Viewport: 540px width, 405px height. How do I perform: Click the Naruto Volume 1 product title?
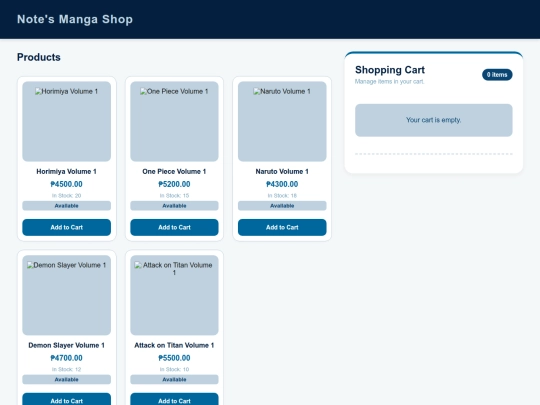coord(282,172)
